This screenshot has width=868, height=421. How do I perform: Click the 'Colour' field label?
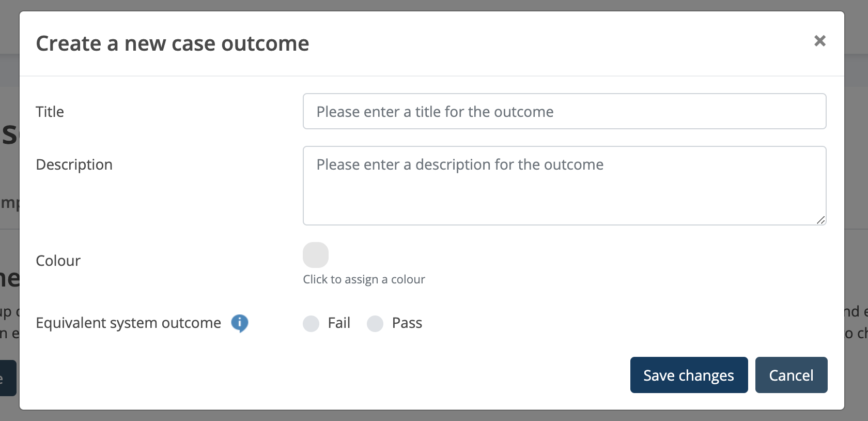pyautogui.click(x=58, y=261)
